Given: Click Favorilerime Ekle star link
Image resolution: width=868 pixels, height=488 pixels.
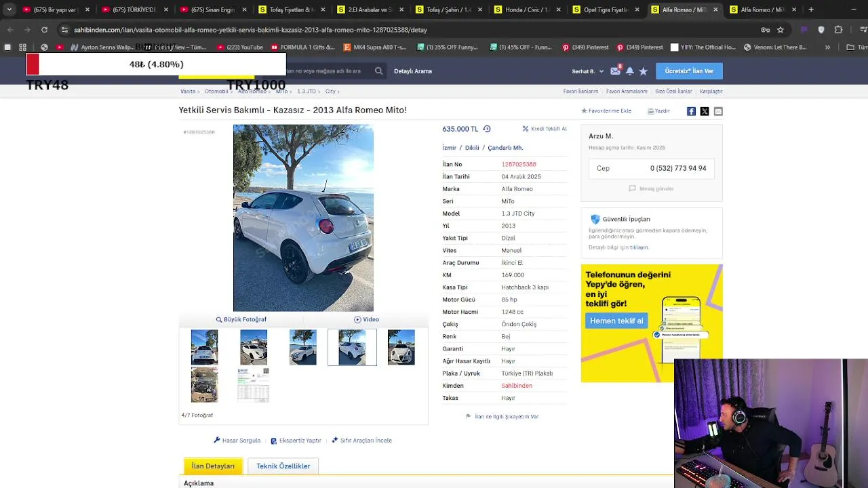Looking at the screenshot, I should [x=606, y=110].
